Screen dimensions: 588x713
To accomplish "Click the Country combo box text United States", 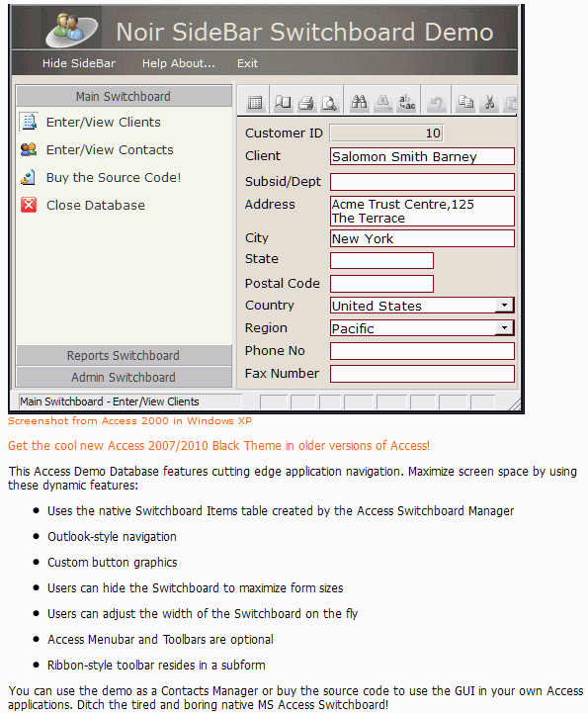I will (x=377, y=306).
